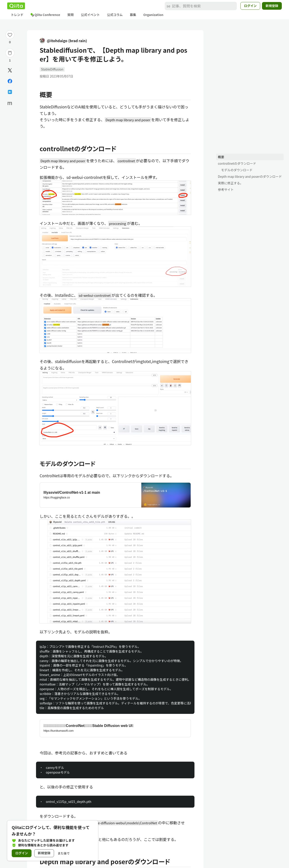Screen dimensions: 289x868
Task: Open author avatar of itohdaigo
Action: pos(42,40)
